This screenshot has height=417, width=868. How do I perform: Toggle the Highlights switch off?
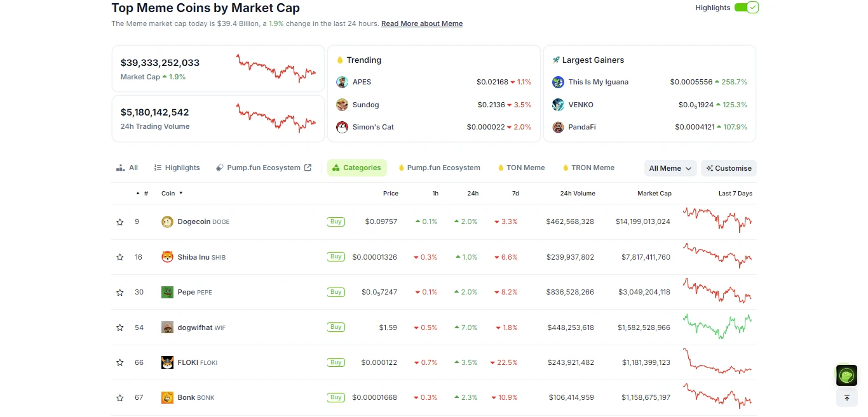(x=747, y=8)
